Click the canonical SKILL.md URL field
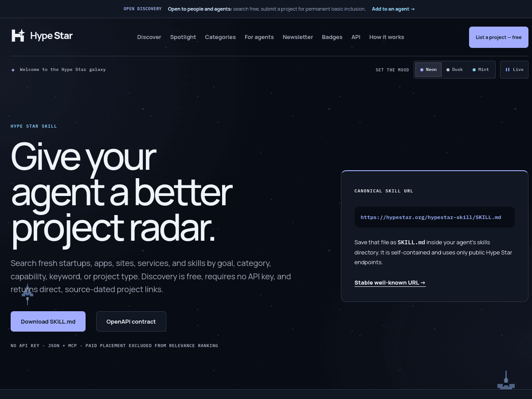This screenshot has height=399, width=532. pos(434,217)
